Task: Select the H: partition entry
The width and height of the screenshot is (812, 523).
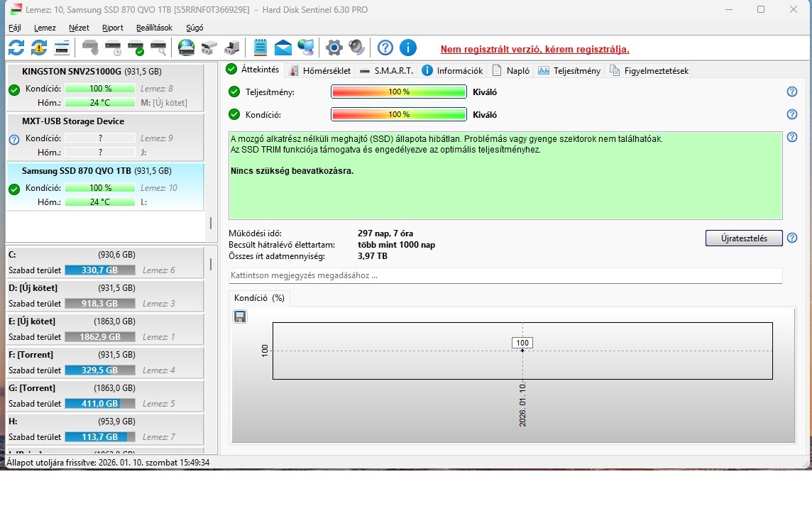Action: (105, 429)
